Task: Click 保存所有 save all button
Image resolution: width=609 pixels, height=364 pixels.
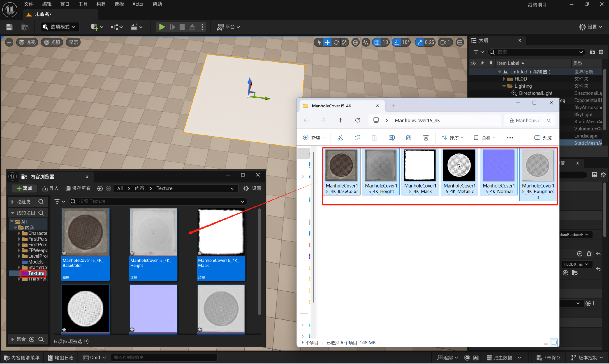Action: [78, 188]
